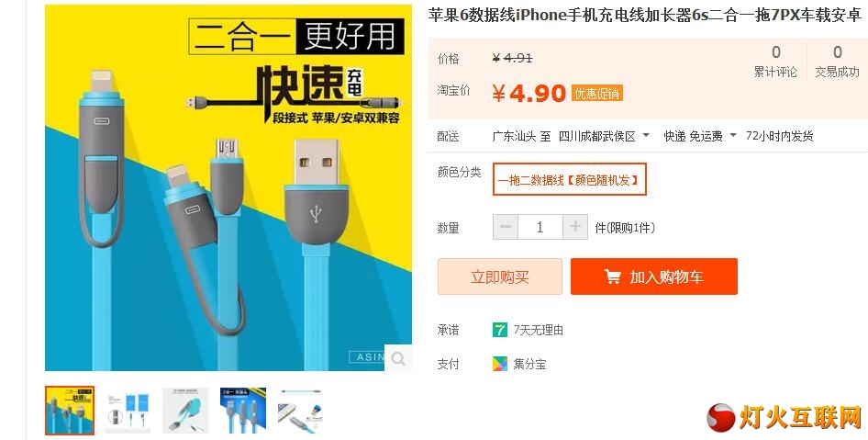Select the second thumbnail with blue connectors
Image resolution: width=868 pixels, height=440 pixels.
pos(128,411)
